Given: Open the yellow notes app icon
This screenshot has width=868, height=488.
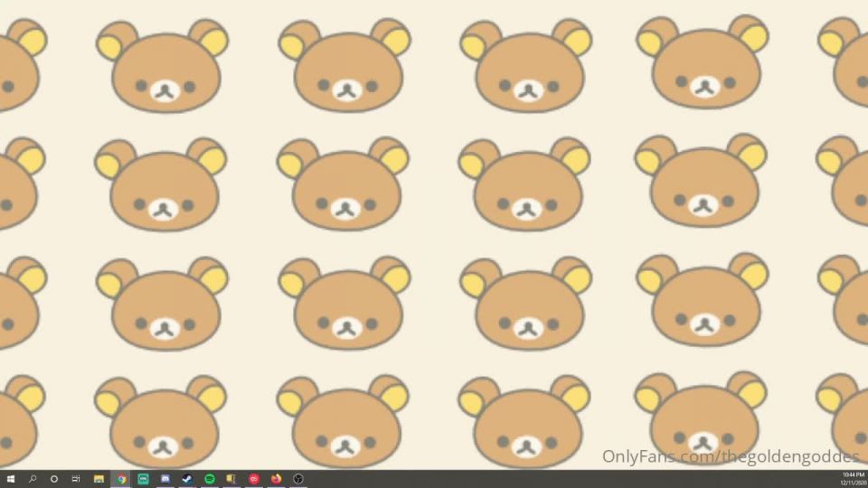Looking at the screenshot, I should point(231,479).
